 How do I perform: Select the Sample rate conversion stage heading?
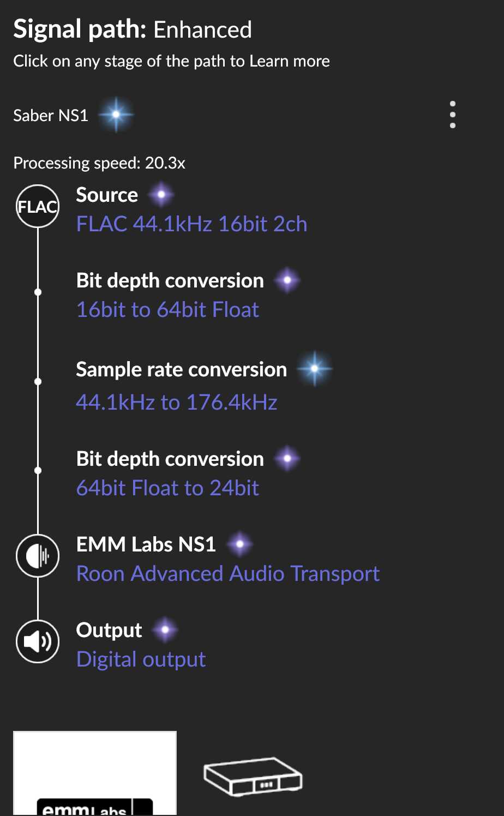coord(181,369)
